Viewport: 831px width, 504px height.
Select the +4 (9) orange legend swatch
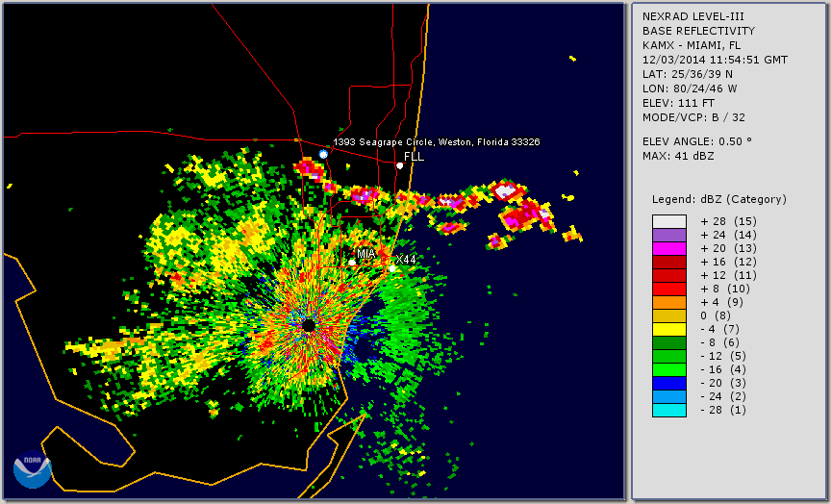[669, 303]
